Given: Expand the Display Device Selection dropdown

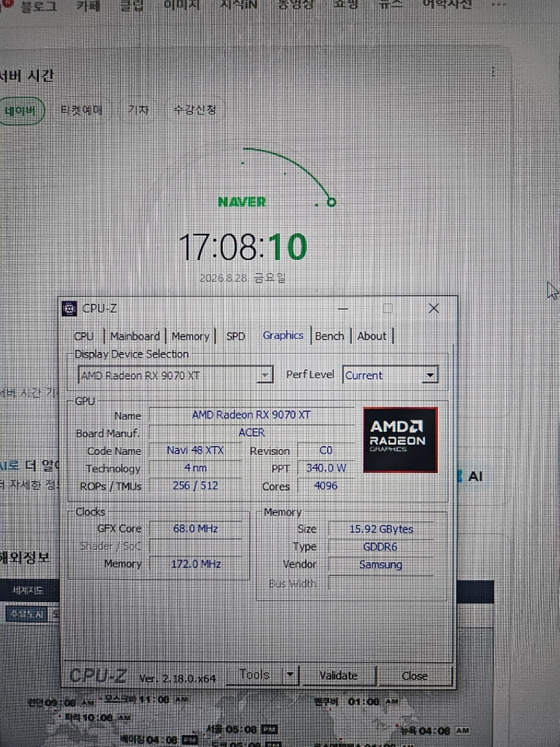Looking at the screenshot, I should [x=264, y=376].
